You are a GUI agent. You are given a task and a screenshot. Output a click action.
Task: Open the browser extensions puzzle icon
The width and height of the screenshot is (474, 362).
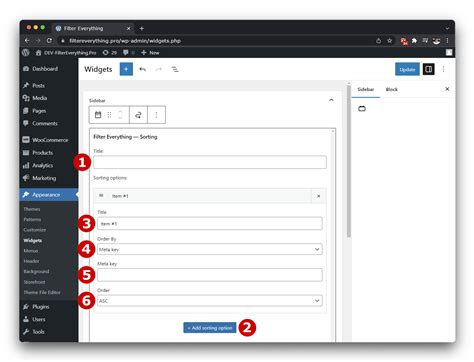coord(414,41)
